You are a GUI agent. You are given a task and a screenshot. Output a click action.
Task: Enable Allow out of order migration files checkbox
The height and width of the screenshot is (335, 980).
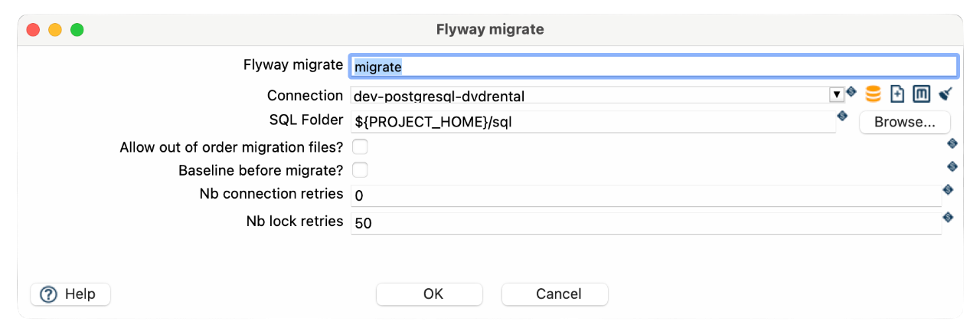tap(360, 146)
